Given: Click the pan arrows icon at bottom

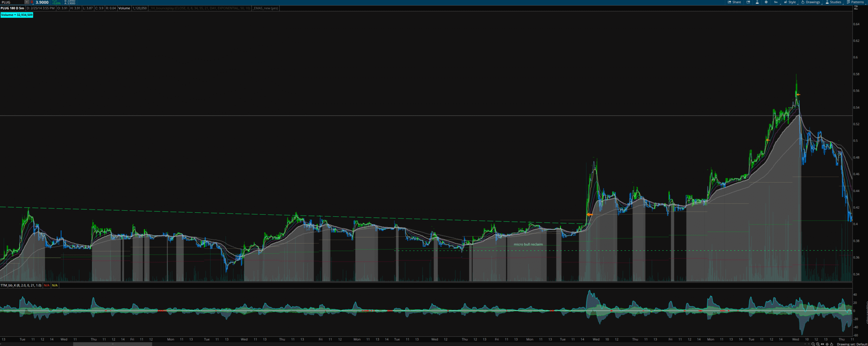Looking at the screenshot, I should pos(822,344).
